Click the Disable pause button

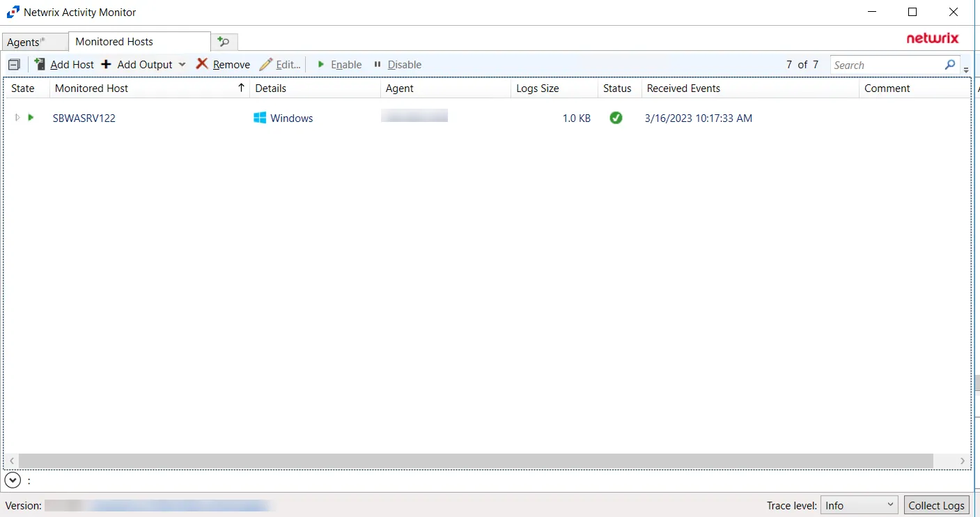pos(397,65)
